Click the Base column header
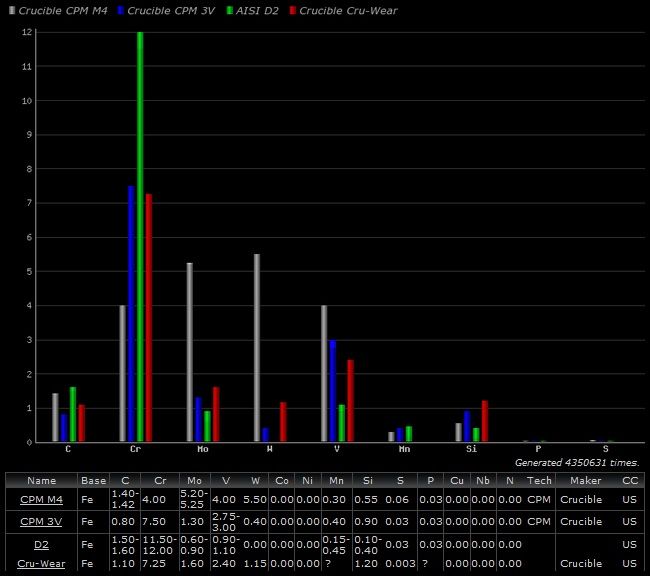The width and height of the screenshot is (650, 576). click(94, 480)
